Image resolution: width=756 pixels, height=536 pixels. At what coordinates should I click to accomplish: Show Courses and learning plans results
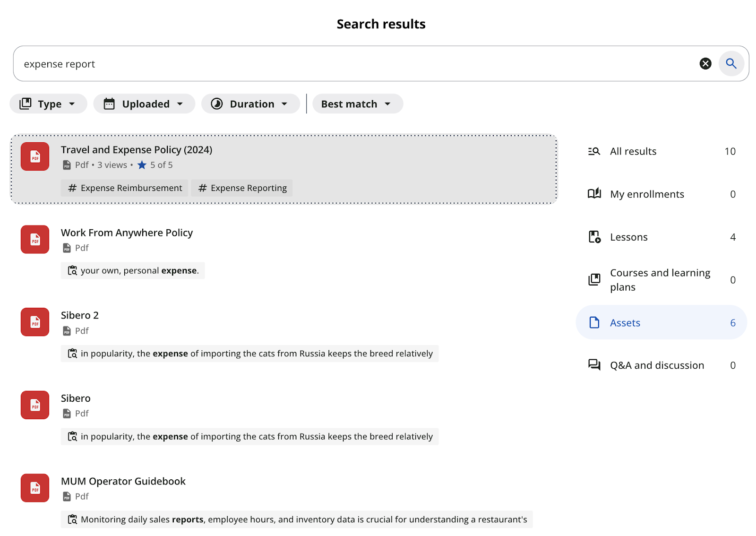pos(661,280)
